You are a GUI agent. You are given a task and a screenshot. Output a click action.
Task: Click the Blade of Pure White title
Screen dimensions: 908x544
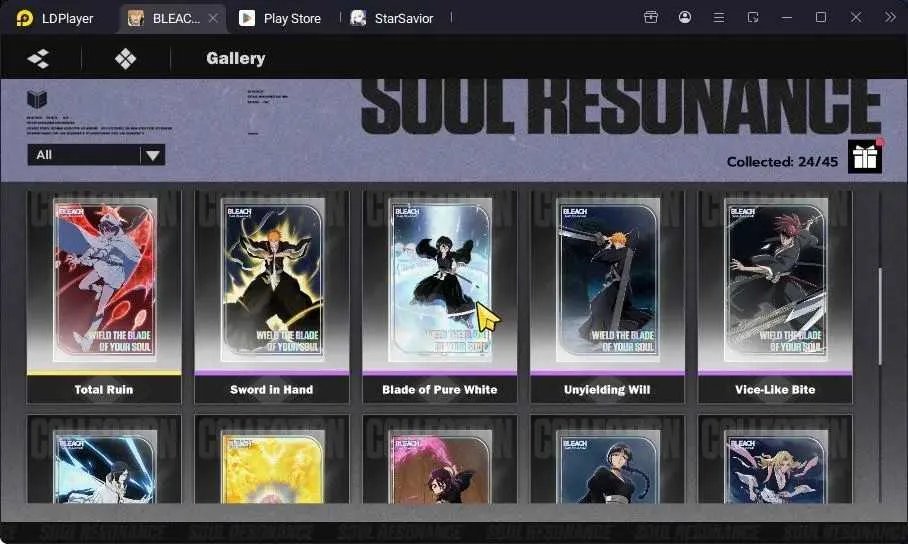(x=440, y=390)
